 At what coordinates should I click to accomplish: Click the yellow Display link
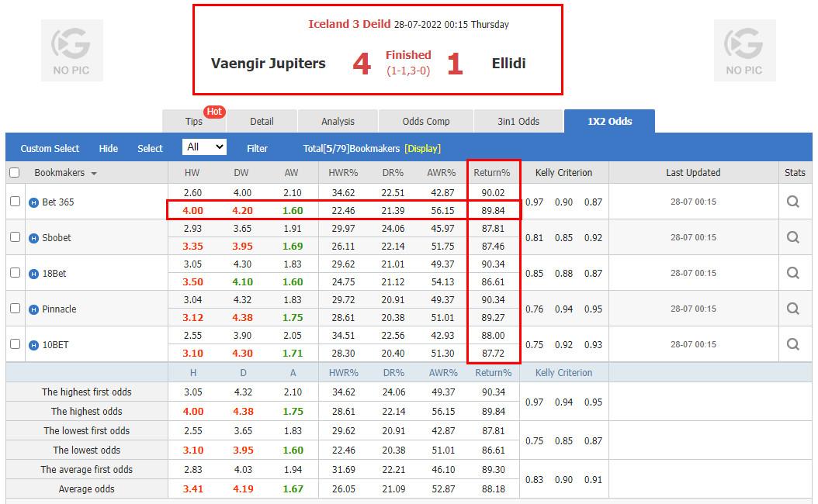pos(421,148)
